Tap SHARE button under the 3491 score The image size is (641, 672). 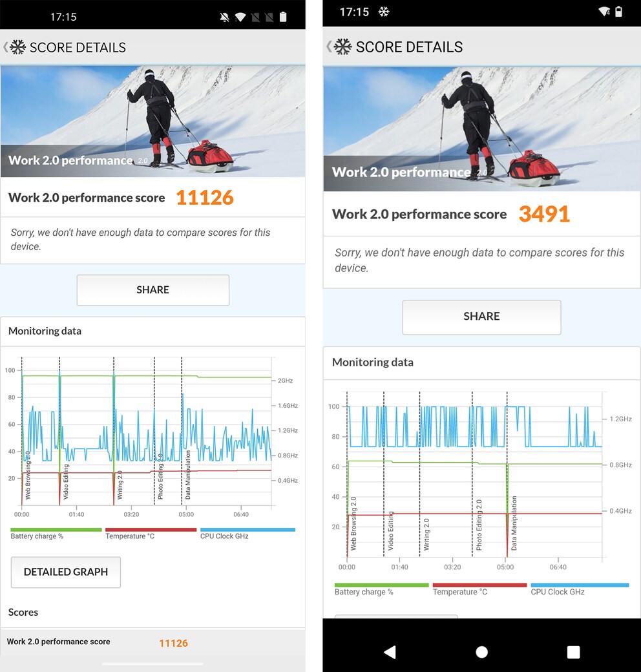(481, 317)
